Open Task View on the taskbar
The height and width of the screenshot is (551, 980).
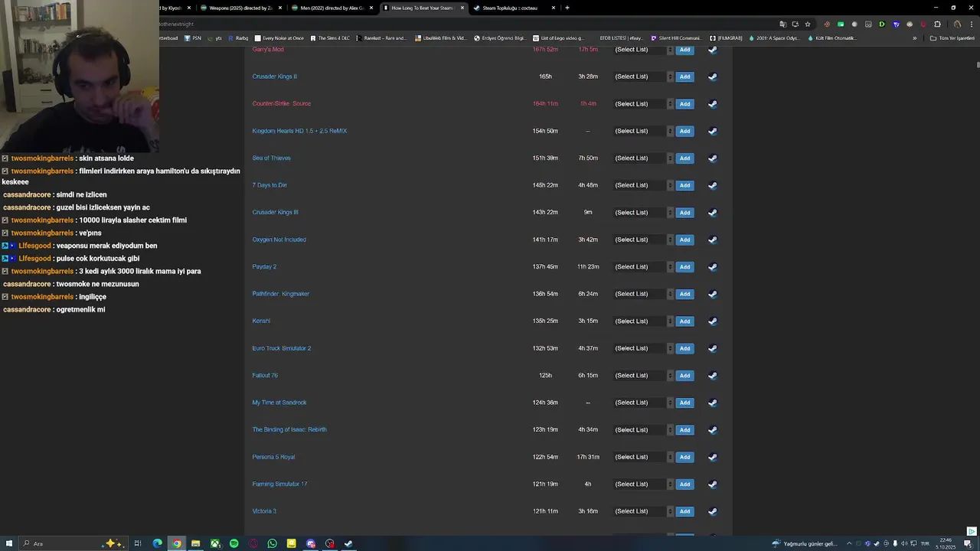(x=138, y=543)
